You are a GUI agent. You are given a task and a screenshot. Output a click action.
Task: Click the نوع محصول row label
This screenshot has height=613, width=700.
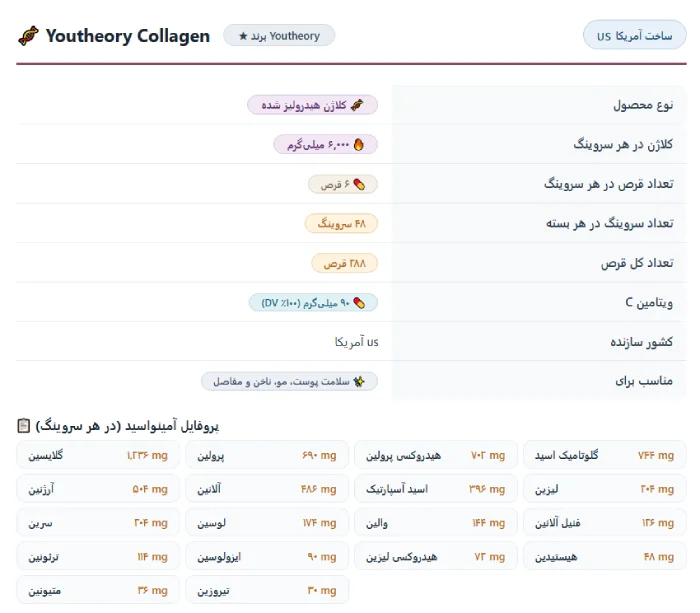643,105
